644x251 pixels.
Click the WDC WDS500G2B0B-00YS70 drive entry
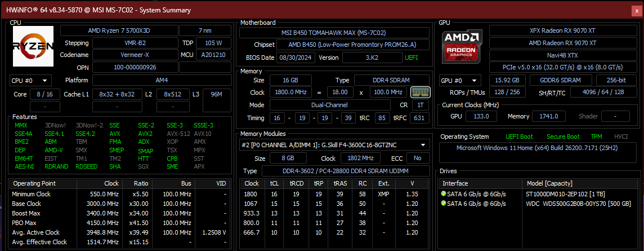(578, 204)
